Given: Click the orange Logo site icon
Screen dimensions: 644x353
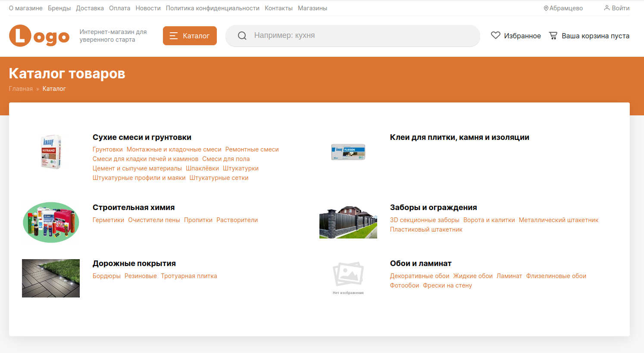Looking at the screenshot, I should (x=39, y=36).
